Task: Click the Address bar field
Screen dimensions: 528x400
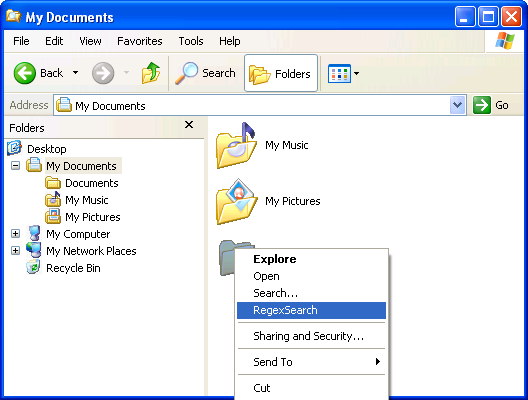Action: (x=260, y=105)
